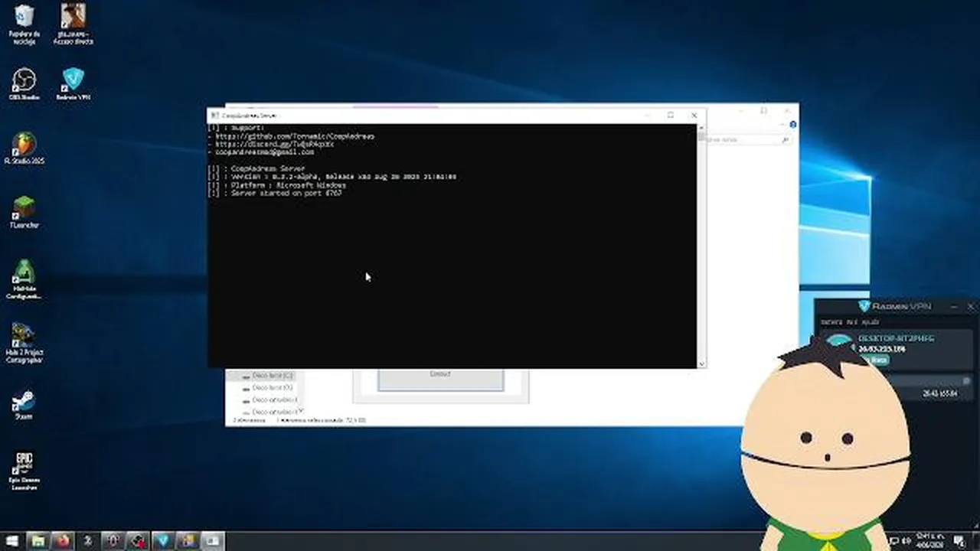Launch the Epic Games Launcher desktop icon
The width and height of the screenshot is (980, 551).
24,471
